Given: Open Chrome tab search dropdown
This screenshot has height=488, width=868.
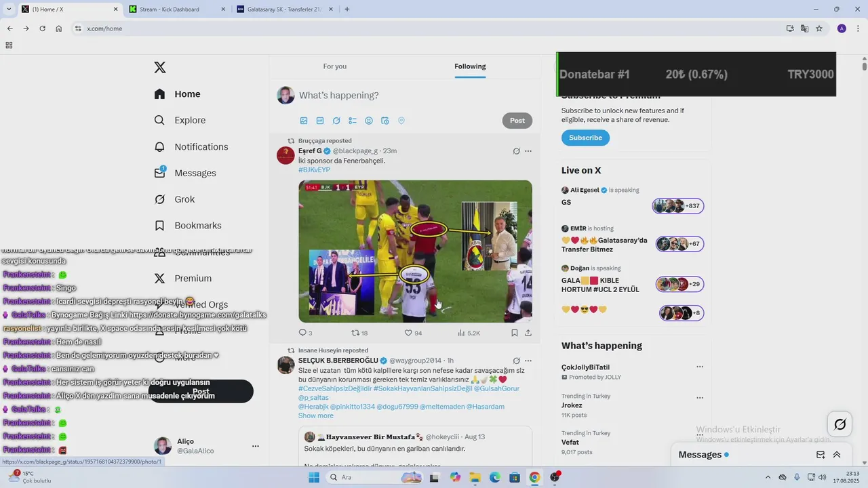Looking at the screenshot, I should (9, 9).
